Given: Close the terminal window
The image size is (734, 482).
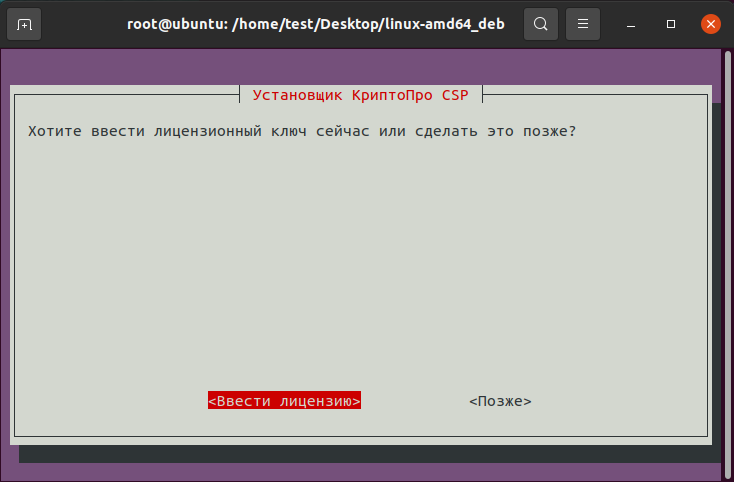Looking at the screenshot, I should [x=711, y=24].
